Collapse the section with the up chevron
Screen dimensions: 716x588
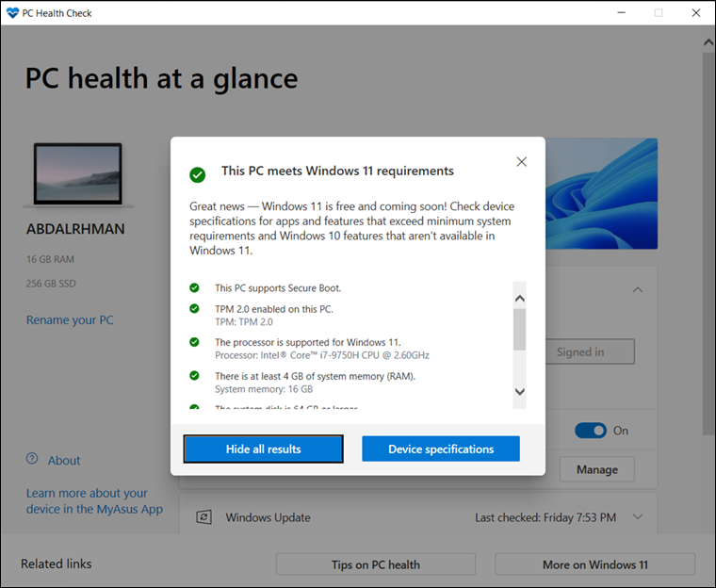[x=638, y=289]
